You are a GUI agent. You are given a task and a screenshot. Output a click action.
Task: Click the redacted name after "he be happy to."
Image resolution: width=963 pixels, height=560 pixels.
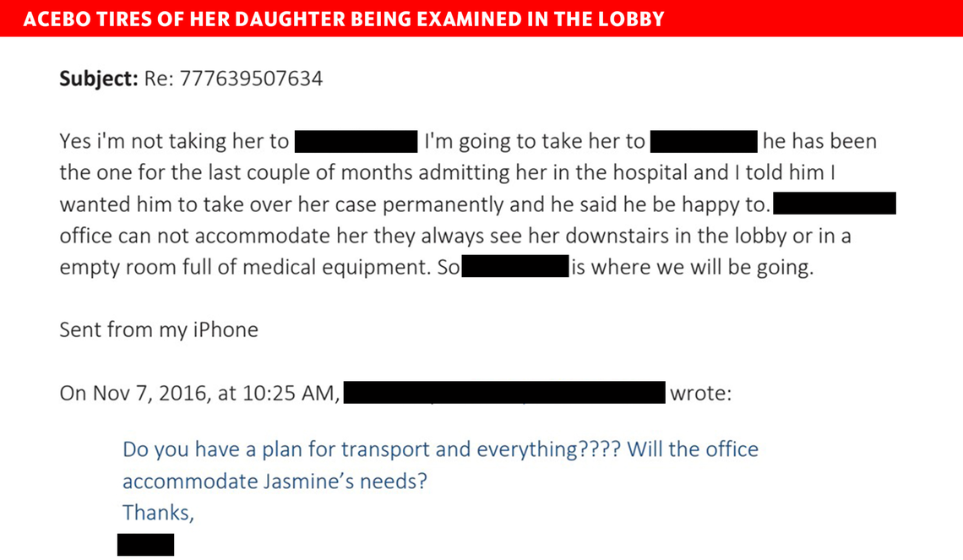click(834, 204)
